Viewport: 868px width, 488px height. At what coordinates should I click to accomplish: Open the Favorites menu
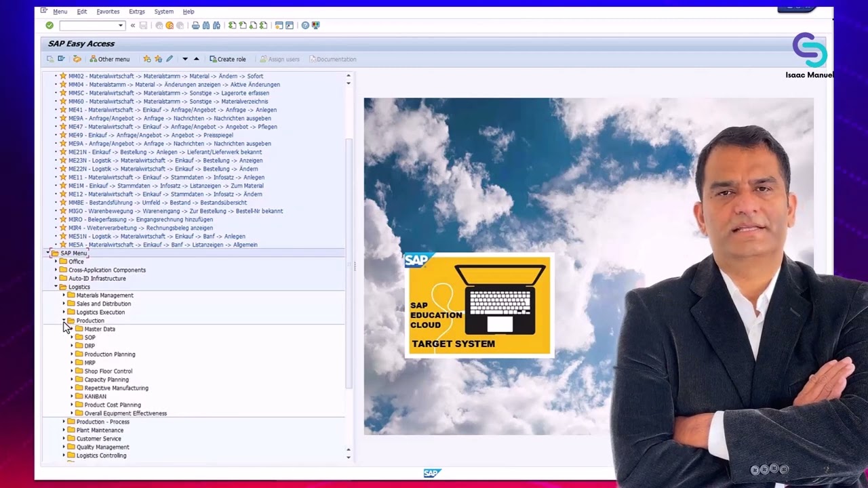tap(108, 12)
